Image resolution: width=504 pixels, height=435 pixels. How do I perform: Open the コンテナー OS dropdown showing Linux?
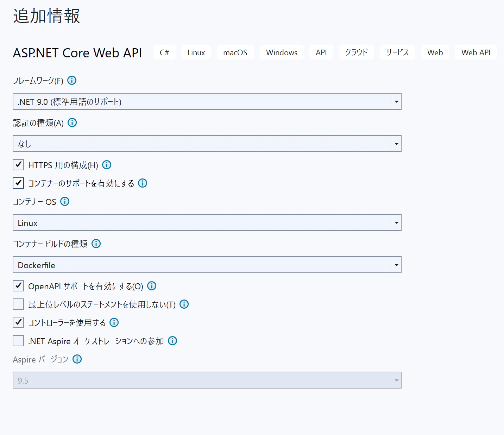point(207,222)
